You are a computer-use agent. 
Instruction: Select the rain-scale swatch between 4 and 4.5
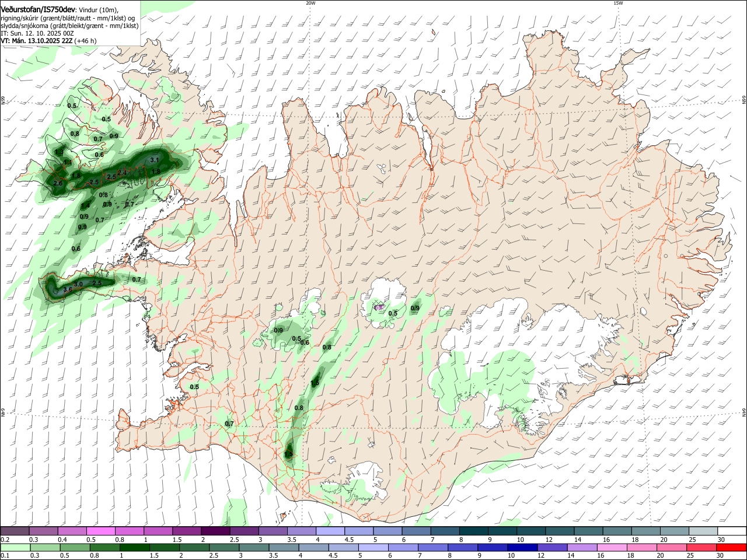coord(312,548)
